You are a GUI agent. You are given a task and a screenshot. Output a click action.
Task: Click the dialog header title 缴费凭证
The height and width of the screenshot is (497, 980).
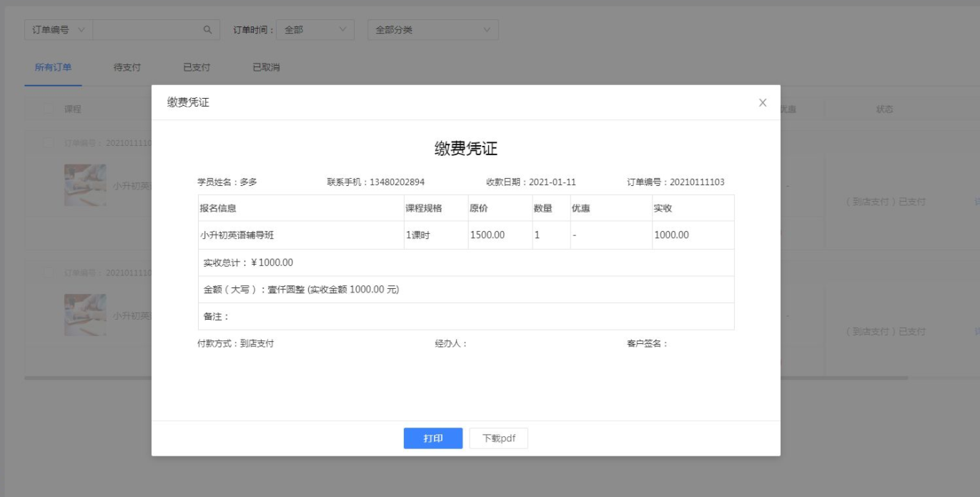188,103
